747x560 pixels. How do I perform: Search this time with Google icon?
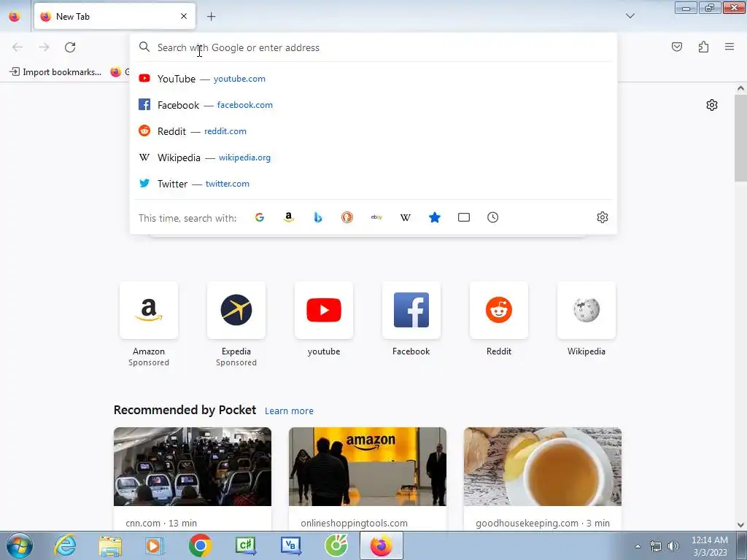[x=260, y=217]
